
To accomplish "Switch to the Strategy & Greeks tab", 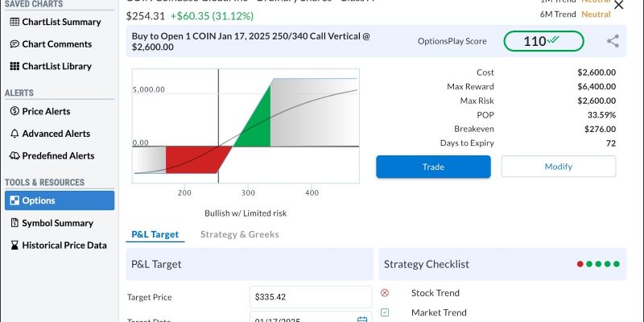I will 239,234.
